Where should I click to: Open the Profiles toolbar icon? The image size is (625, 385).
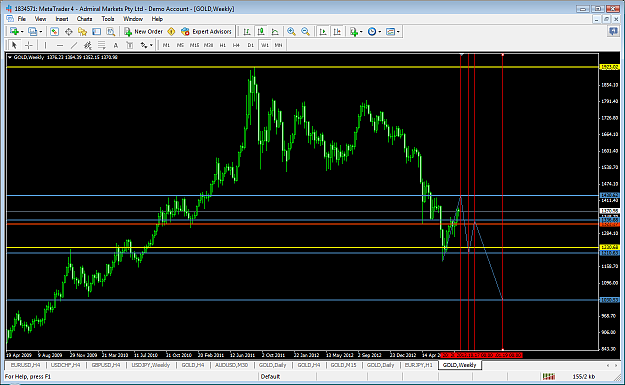[x=33, y=31]
